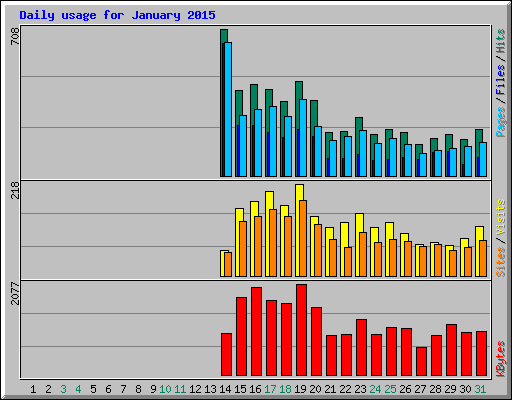Click the red KBytes bar for day 16
The width and height of the screenshot is (512, 400).
[x=256, y=332]
